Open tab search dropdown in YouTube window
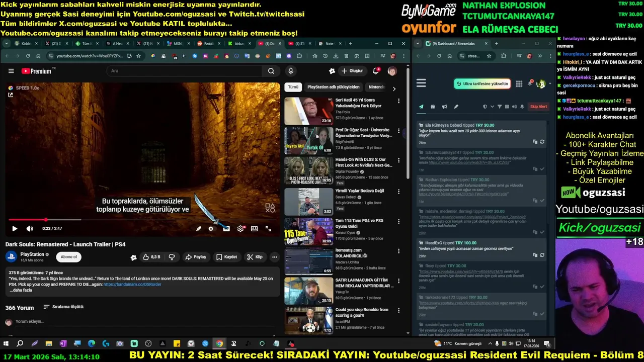The height and width of the screenshot is (362, 644). (x=7, y=44)
